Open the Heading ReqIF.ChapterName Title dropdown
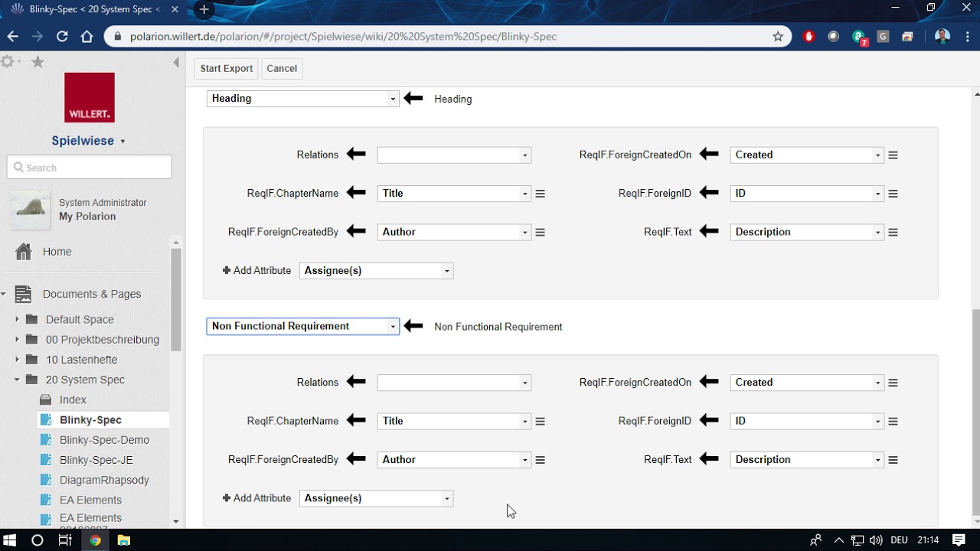 point(454,194)
